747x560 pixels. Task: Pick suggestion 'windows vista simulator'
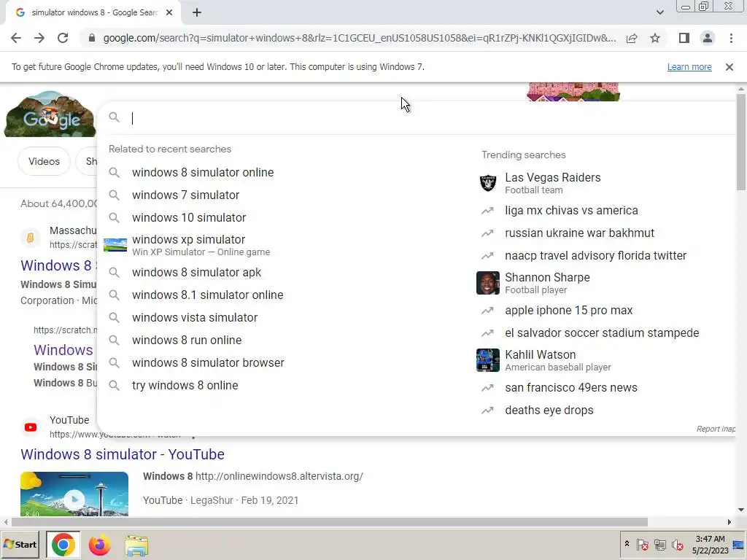point(194,318)
